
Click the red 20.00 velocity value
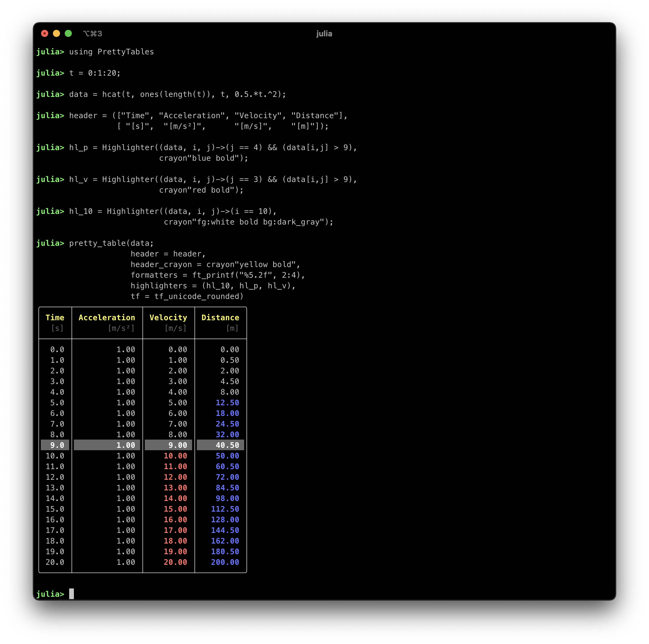tap(175, 562)
